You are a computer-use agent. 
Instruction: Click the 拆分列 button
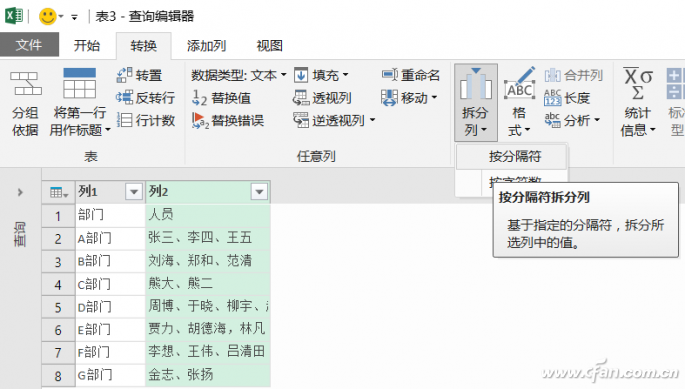[475, 102]
